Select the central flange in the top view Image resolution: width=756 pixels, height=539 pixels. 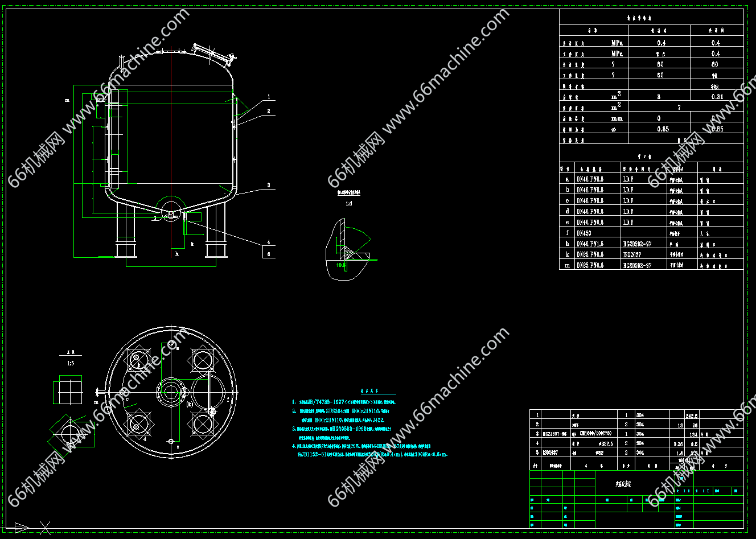tap(171, 393)
